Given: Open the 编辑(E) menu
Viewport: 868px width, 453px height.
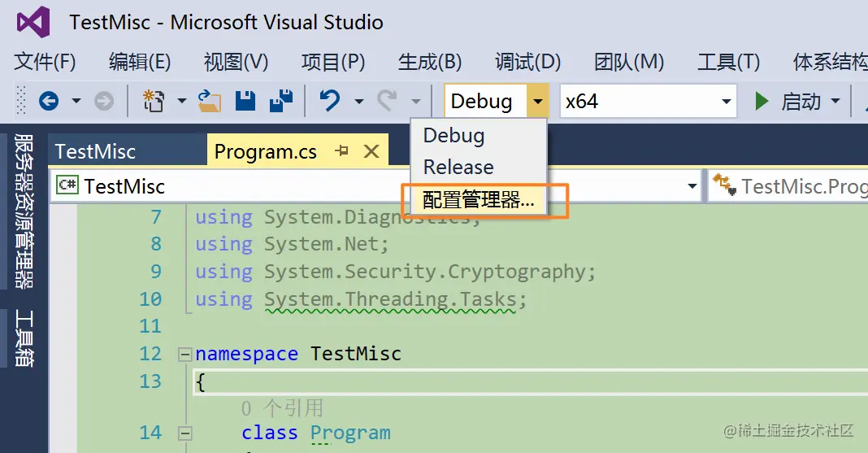Looking at the screenshot, I should pos(140,62).
